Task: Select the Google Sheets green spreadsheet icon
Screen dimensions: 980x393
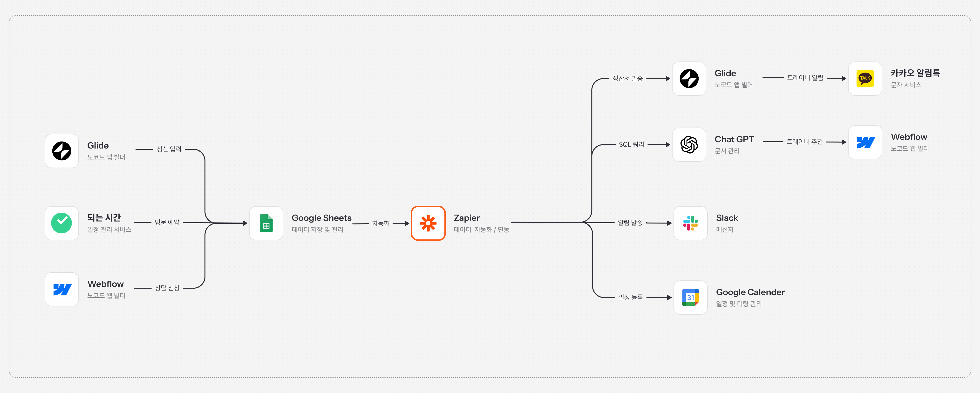Action: (266, 223)
